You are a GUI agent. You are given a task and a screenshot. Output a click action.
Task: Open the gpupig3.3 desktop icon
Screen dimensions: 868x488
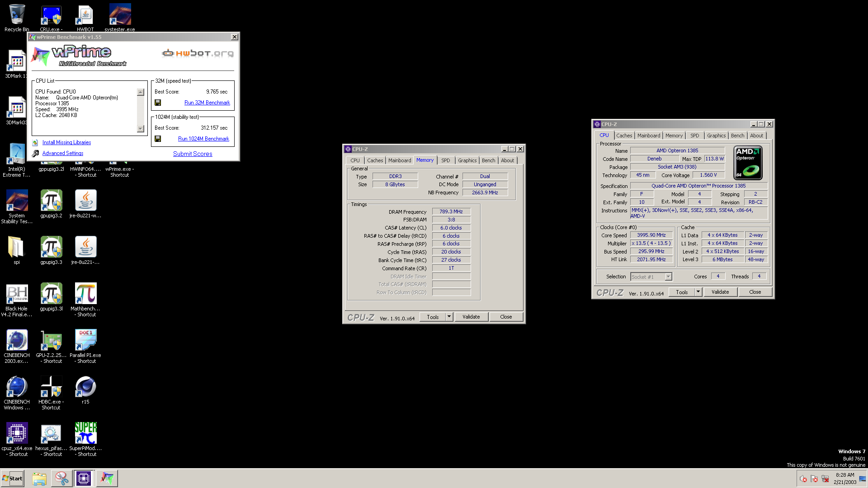tap(51, 250)
